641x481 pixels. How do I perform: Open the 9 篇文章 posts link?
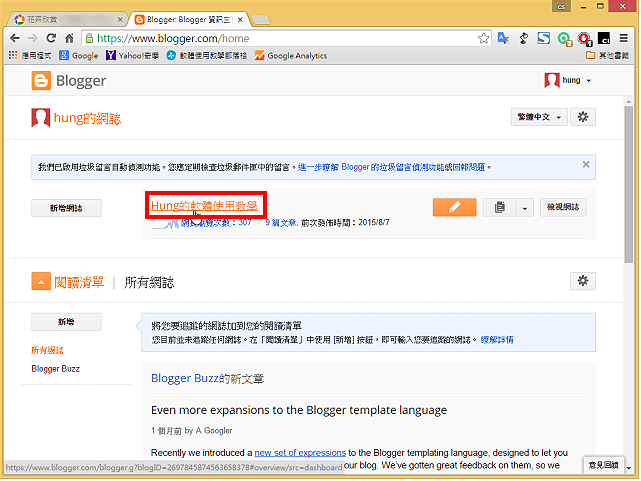[x=280, y=223]
